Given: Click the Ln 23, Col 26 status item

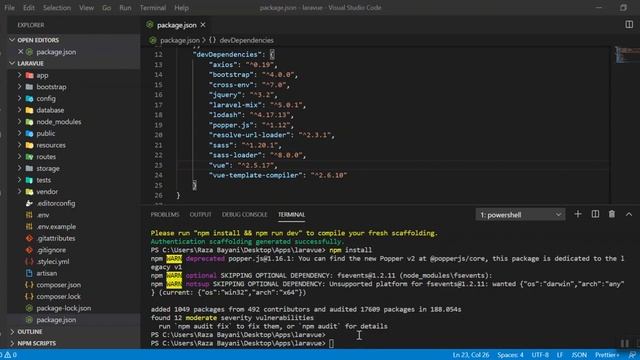Looking at the screenshot, I should point(471,355).
